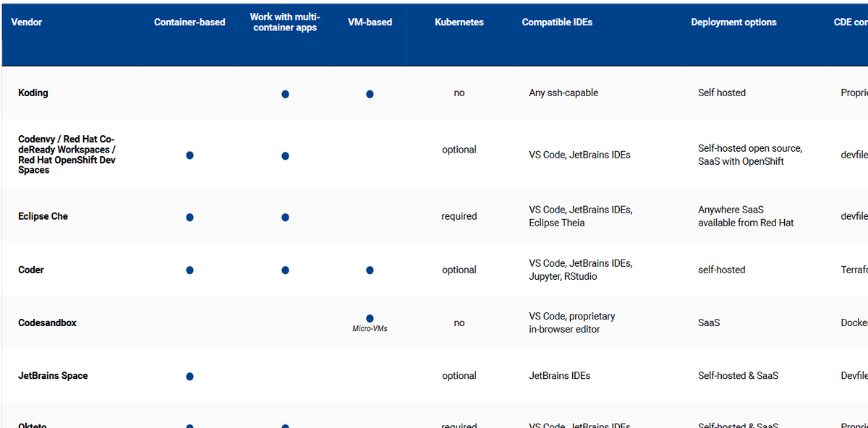Click the Eclipse Che vendor name
Image resolution: width=868 pixels, height=428 pixels.
coord(43,216)
